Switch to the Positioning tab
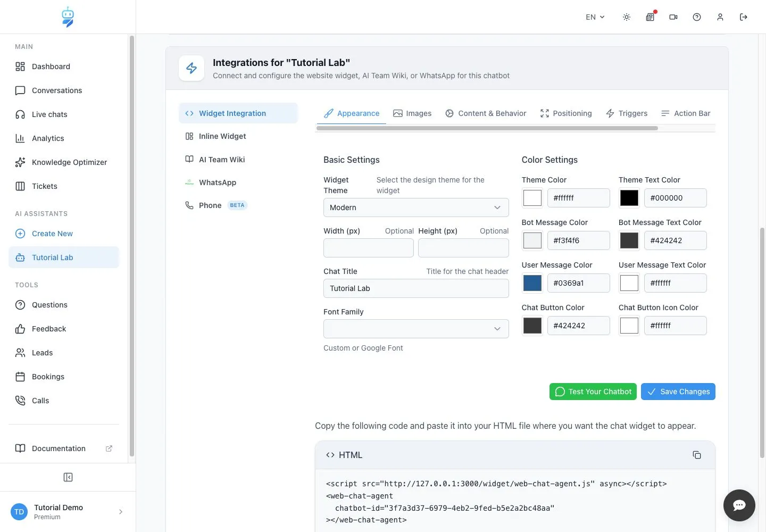Image resolution: width=766 pixels, height=532 pixels. 566,113
